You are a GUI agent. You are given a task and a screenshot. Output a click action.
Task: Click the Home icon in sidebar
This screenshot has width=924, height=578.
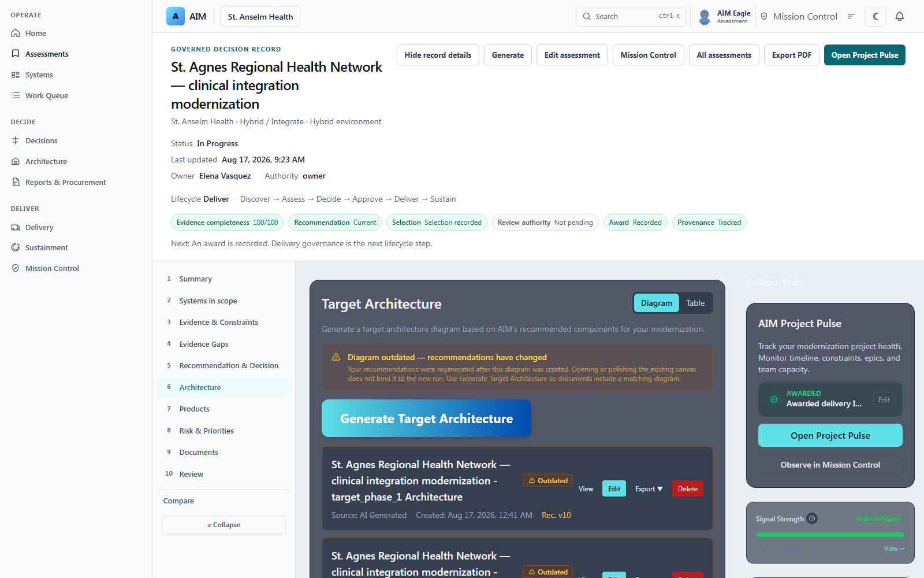tap(16, 33)
